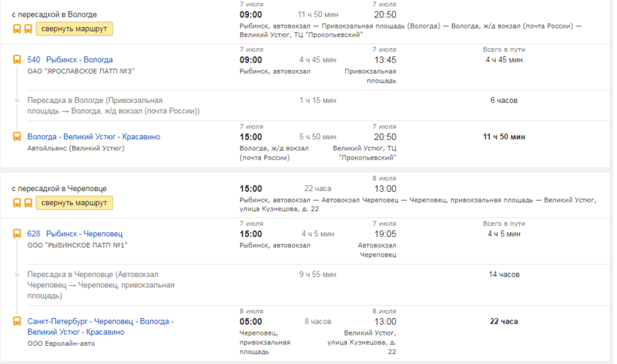Click bus icon next to Вологда - Великий Устюг - Красавино
The width and height of the screenshot is (617, 364).
tap(17, 137)
